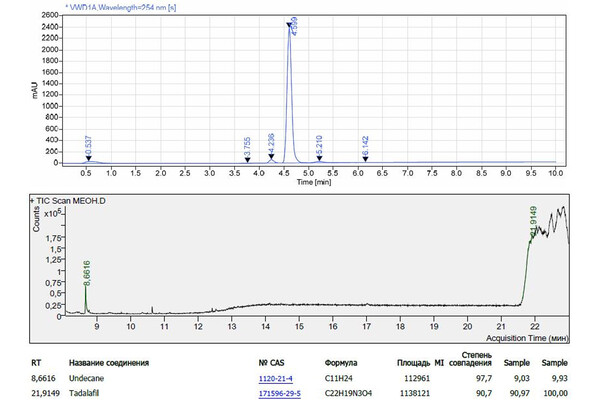Select the 6.142 min peak marker
The height and width of the screenshot is (400, 600).
point(366,158)
